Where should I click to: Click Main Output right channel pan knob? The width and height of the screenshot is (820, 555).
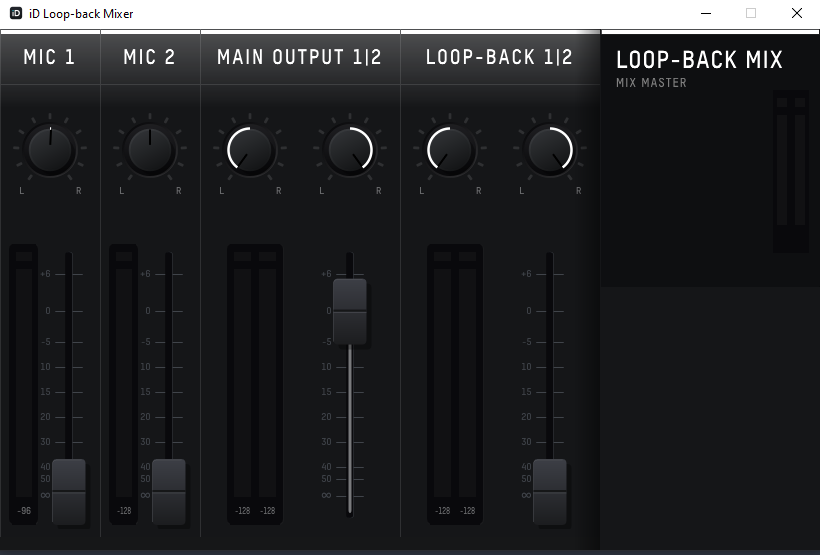[x=350, y=150]
